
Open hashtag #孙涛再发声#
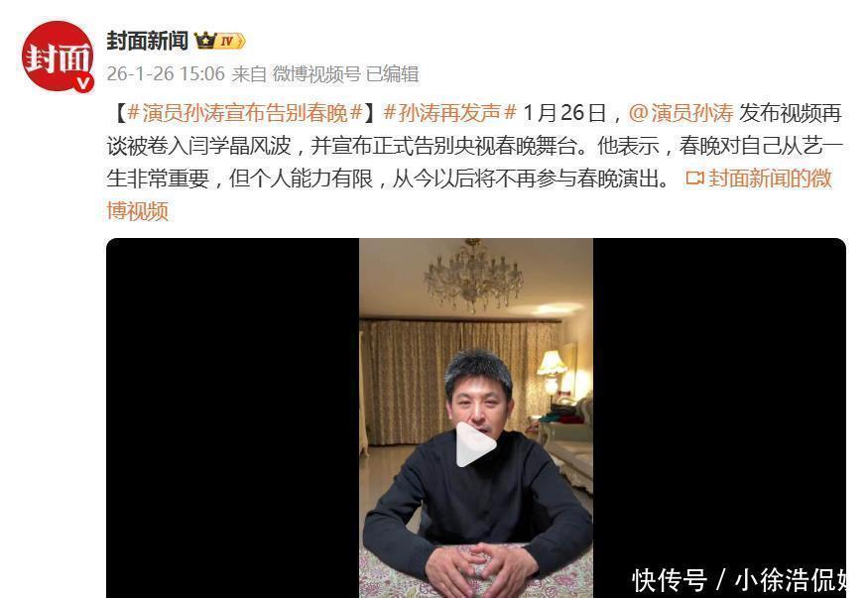[x=450, y=113]
